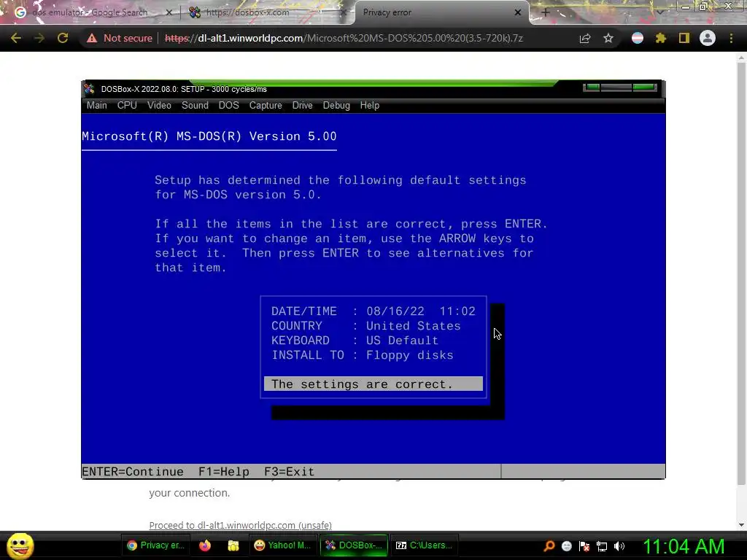Open the smiley Start button

[x=20, y=545]
